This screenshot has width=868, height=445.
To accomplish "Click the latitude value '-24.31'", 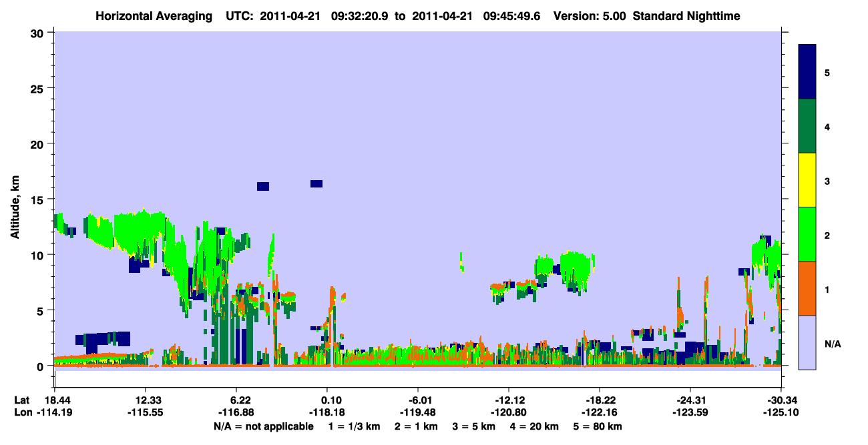I will [690, 400].
